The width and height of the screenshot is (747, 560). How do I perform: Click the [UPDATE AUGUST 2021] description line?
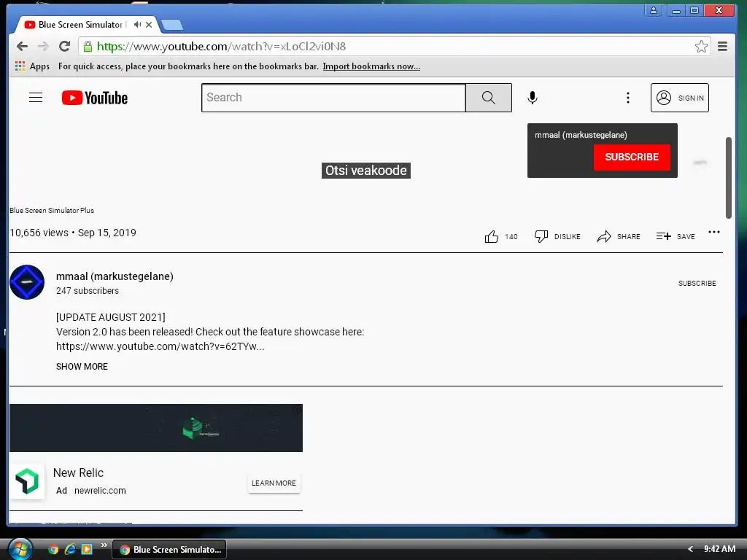111,317
